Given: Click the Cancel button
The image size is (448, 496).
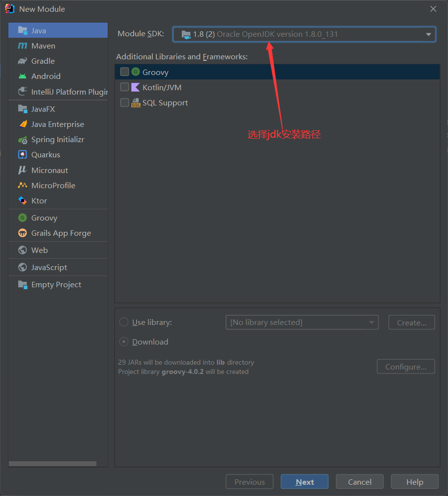Looking at the screenshot, I should tap(360, 482).
